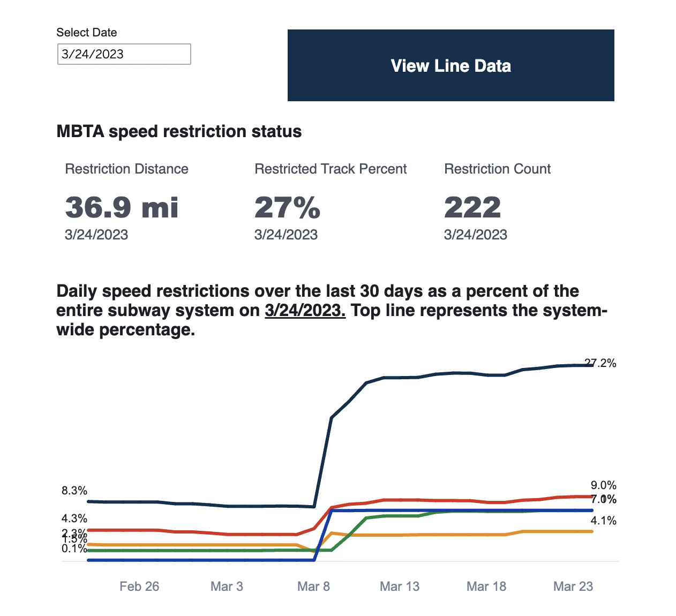Screen dimensions: 676x616
Task: Click the underlined 3/24/2023 in the chart description
Action: click(x=304, y=310)
